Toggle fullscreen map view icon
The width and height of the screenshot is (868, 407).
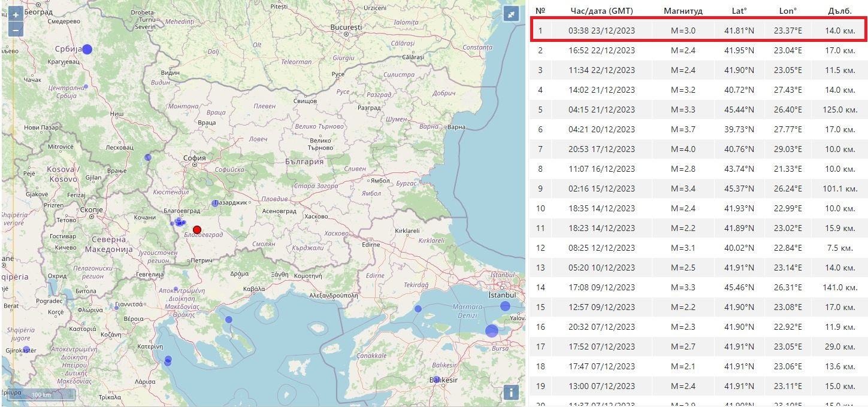click(511, 14)
